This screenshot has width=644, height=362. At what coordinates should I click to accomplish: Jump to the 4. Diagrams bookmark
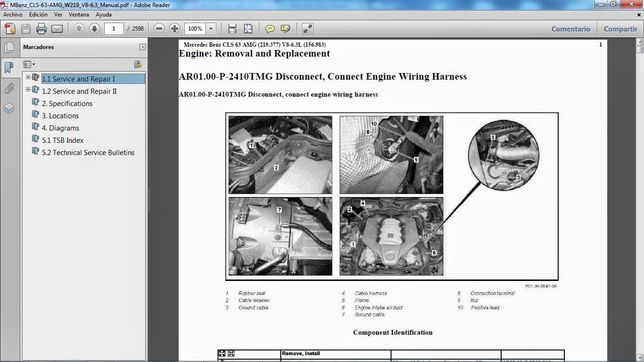pyautogui.click(x=60, y=128)
